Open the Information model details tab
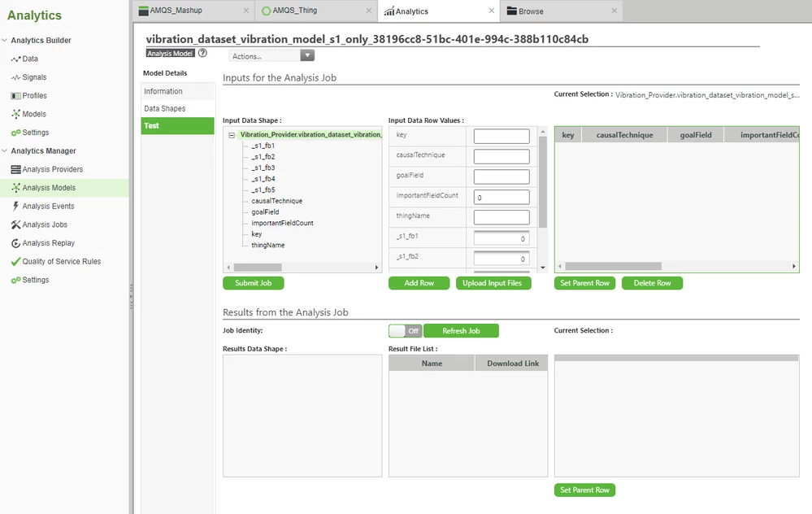This screenshot has width=812, height=514. [178, 91]
